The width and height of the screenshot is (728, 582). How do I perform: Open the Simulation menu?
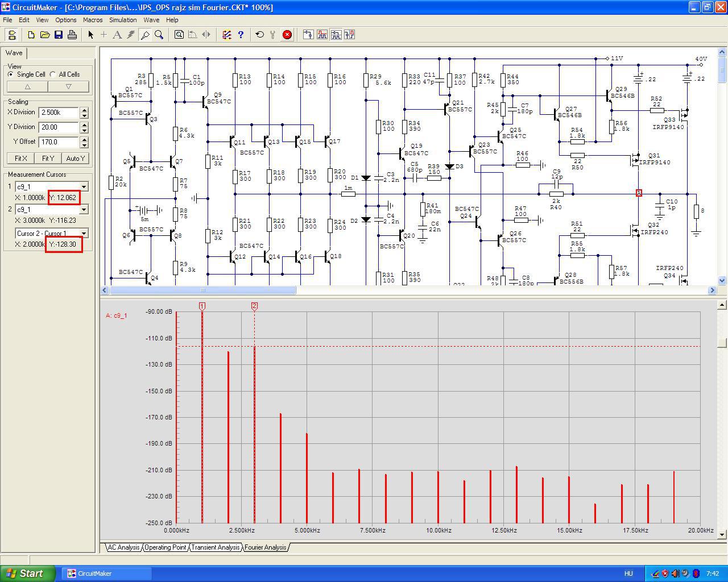(123, 20)
